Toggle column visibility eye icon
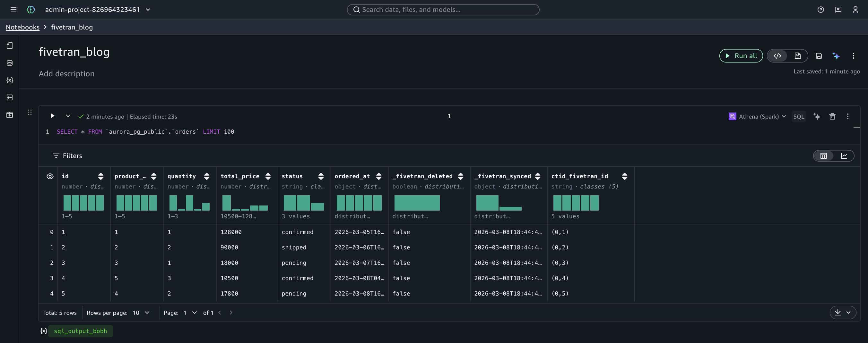 50,176
